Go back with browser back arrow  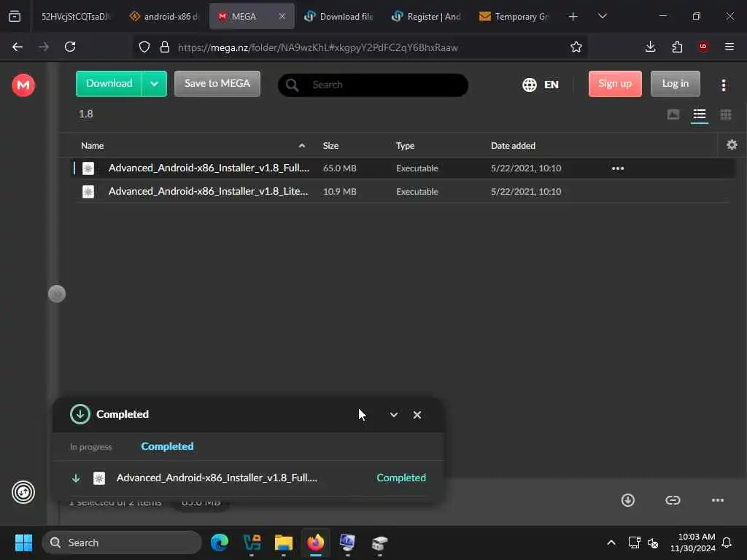[x=18, y=47]
